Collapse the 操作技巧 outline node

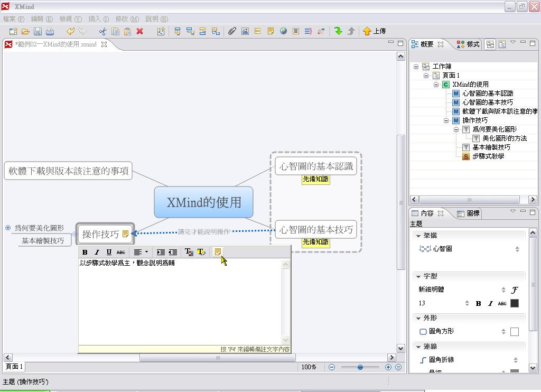tap(446, 120)
